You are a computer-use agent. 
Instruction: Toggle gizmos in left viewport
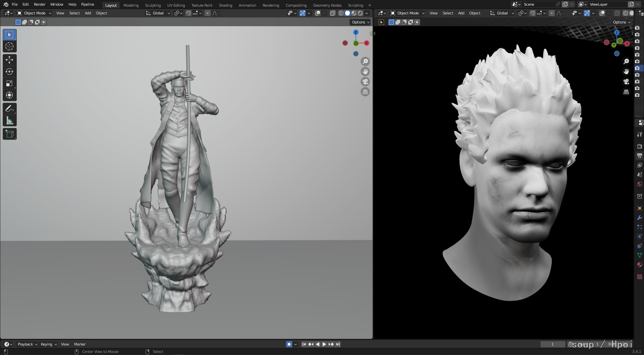[x=302, y=13]
